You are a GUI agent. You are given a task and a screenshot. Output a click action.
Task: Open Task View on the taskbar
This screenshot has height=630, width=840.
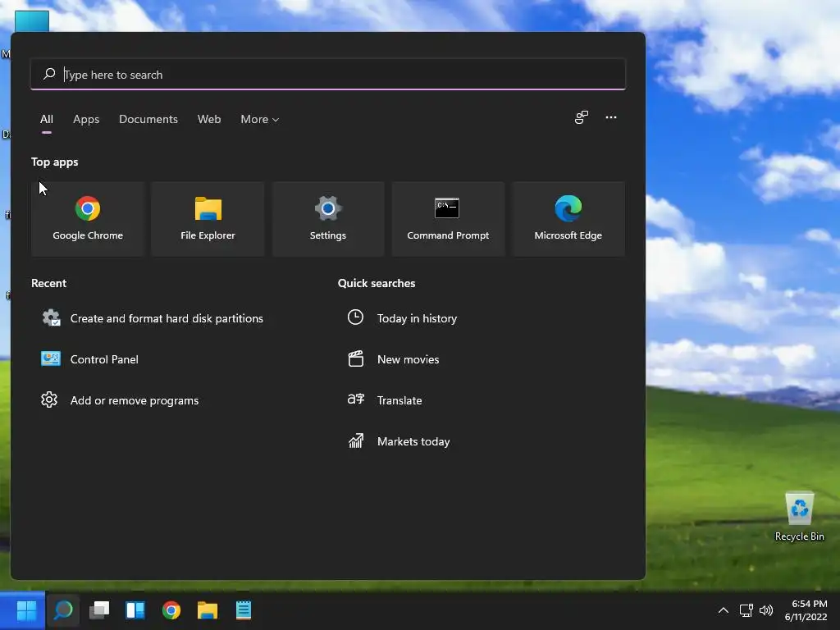coord(99,610)
